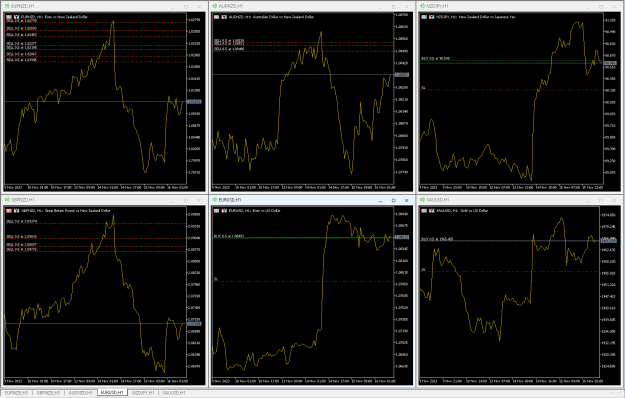The height and width of the screenshot is (398, 625).
Task: Open one-click trading panel on NZDJPY chart
Action: [424, 17]
